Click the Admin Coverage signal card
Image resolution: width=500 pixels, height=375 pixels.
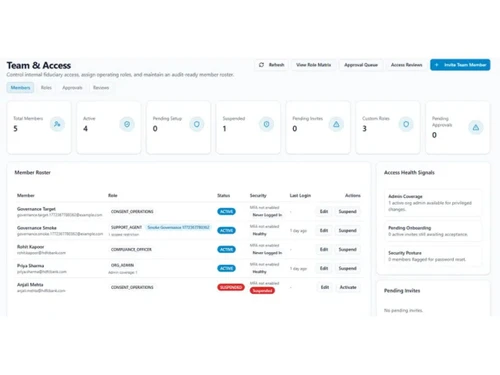[x=433, y=203]
